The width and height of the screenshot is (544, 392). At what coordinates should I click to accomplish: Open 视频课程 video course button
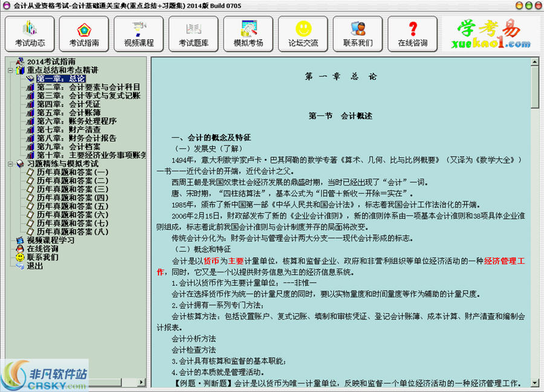pos(139,34)
